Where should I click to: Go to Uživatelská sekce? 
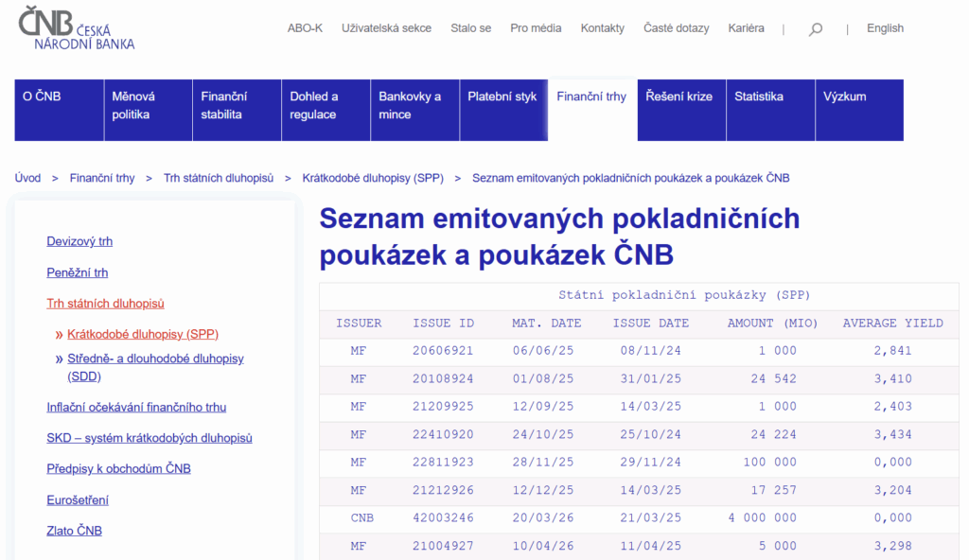pos(386,28)
